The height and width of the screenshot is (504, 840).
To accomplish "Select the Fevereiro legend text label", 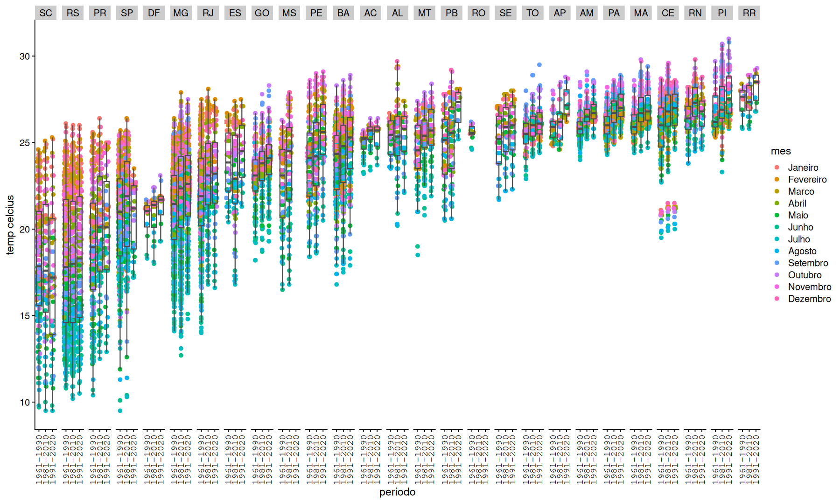I will [x=807, y=180].
